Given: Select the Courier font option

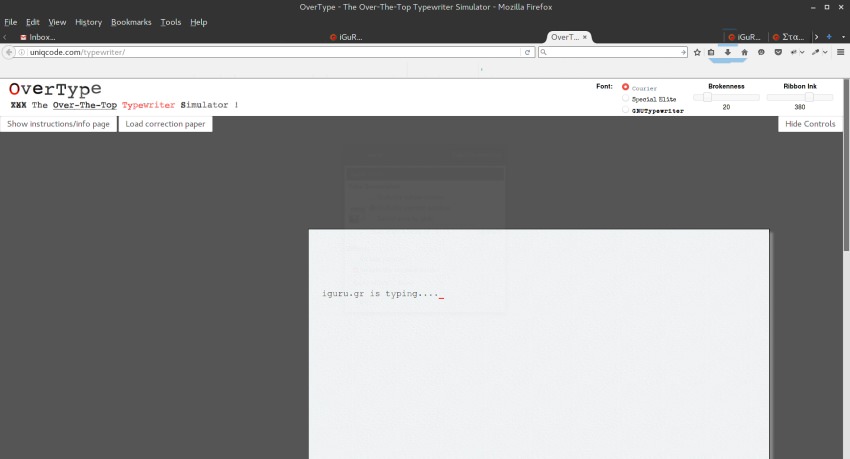Looking at the screenshot, I should (x=626, y=87).
